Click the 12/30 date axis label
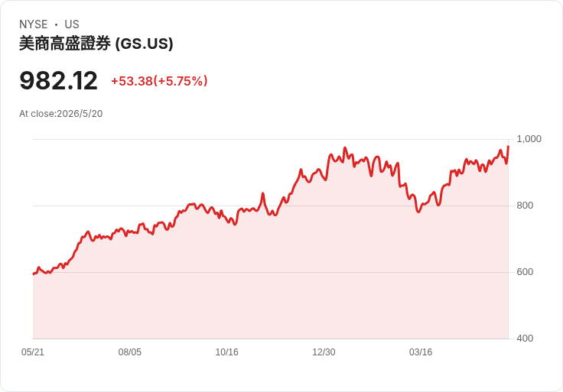563x392 pixels. 324,352
